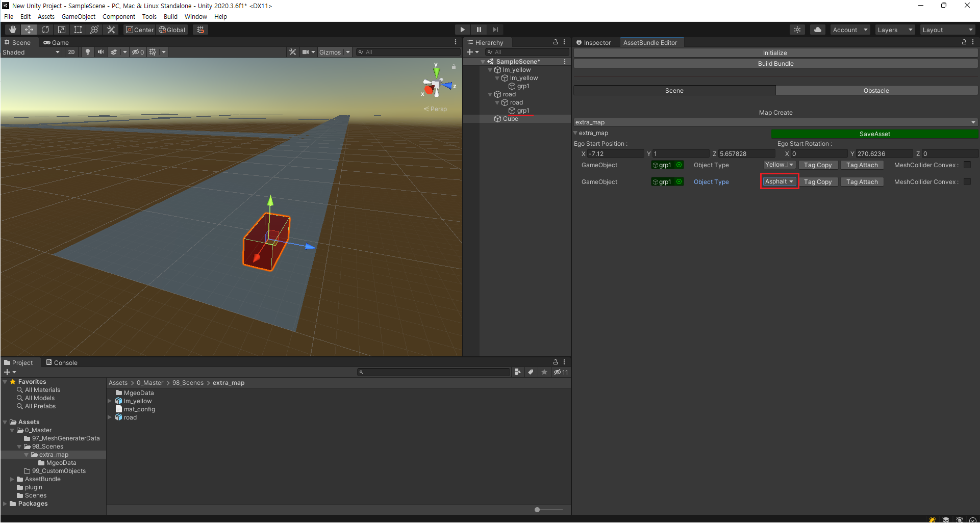Select the Hand tool in toolbar

click(13, 30)
